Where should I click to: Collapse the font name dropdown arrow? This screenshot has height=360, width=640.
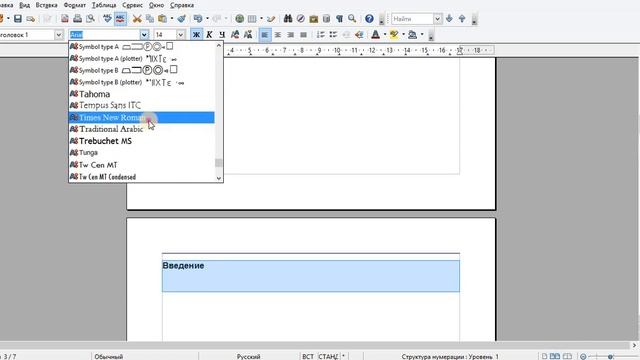tap(144, 35)
